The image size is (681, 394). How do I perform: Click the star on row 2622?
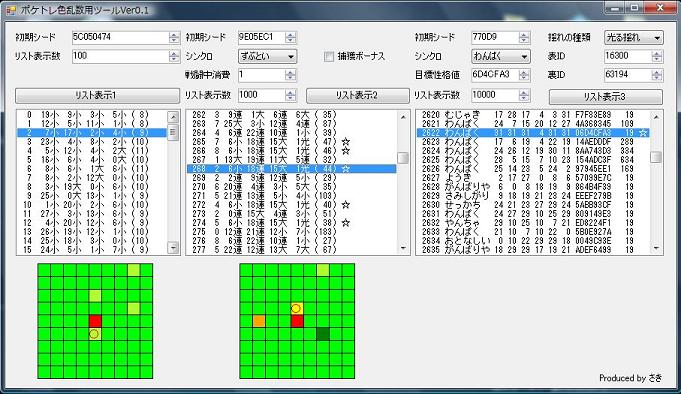(x=643, y=133)
